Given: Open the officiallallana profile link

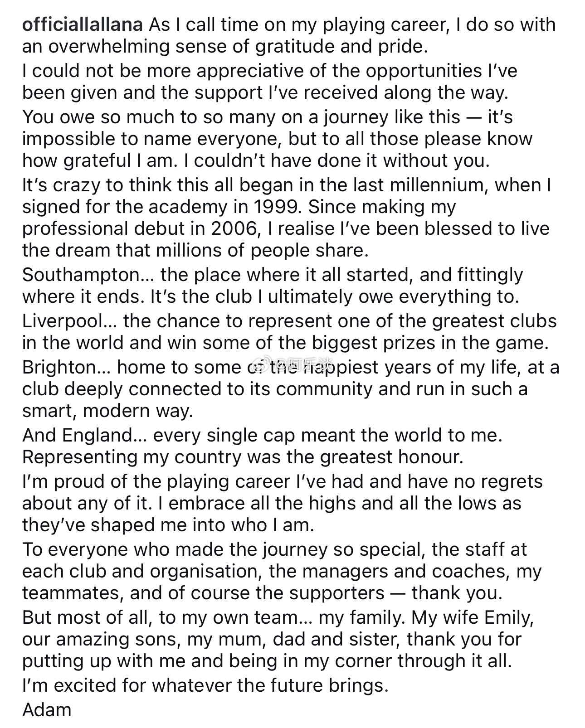Looking at the screenshot, I should [83, 25].
